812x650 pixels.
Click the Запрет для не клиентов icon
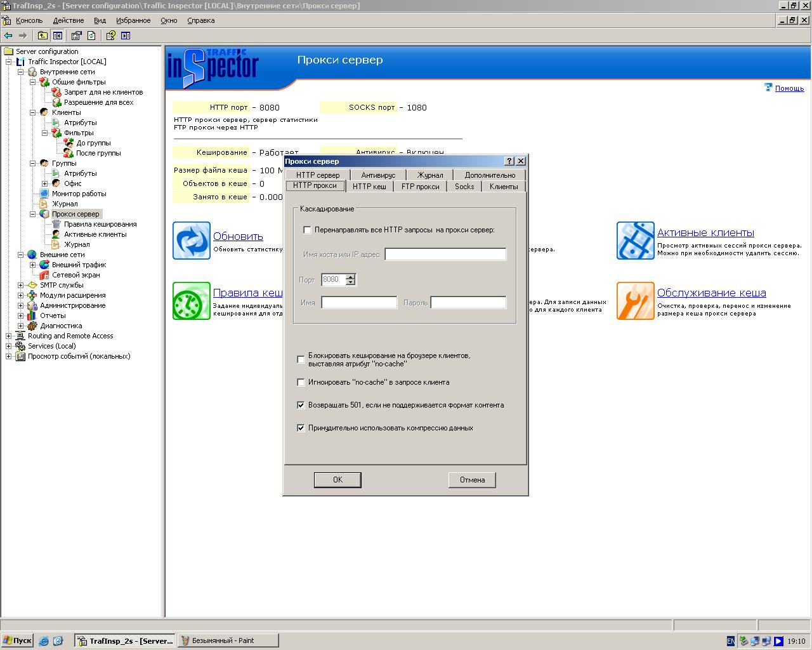pos(56,92)
